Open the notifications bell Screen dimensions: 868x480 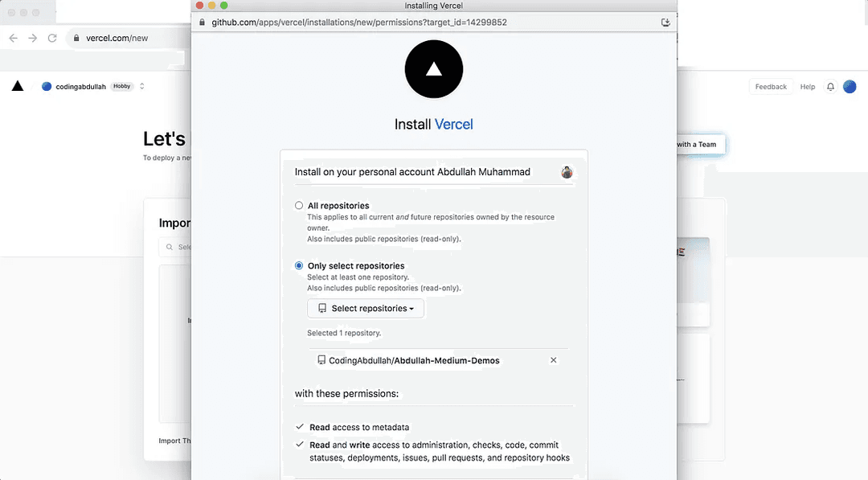click(830, 87)
